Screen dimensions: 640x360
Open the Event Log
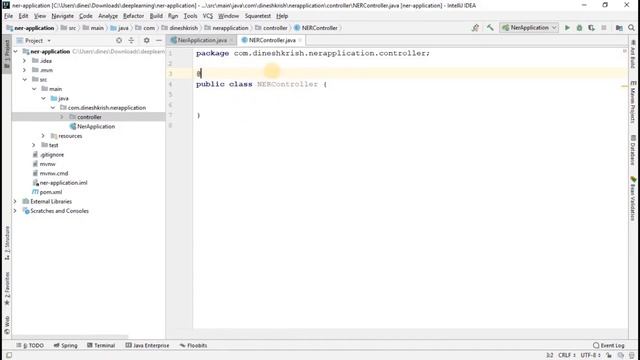coord(609,345)
